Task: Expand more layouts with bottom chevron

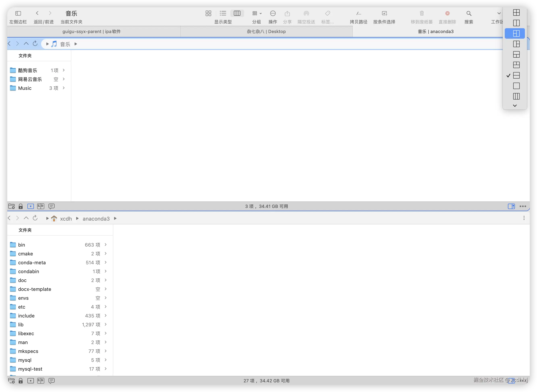Action: [x=515, y=106]
